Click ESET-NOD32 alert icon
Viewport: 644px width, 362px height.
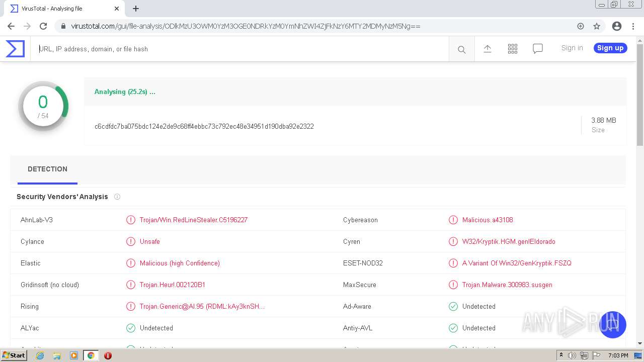pyautogui.click(x=453, y=263)
